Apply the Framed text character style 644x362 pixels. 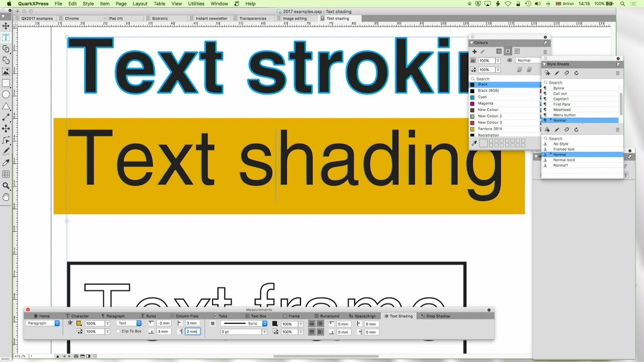[582, 149]
